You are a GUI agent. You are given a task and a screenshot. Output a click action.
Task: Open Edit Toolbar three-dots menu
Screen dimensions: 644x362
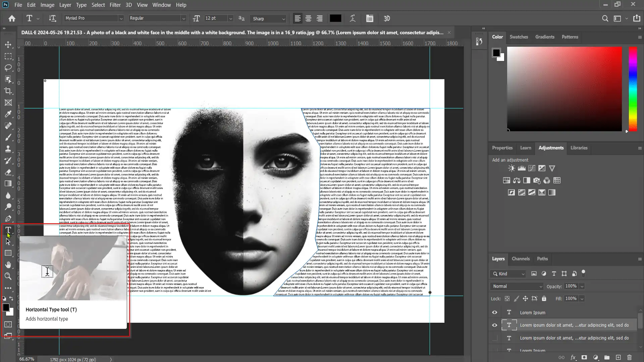click(8, 288)
